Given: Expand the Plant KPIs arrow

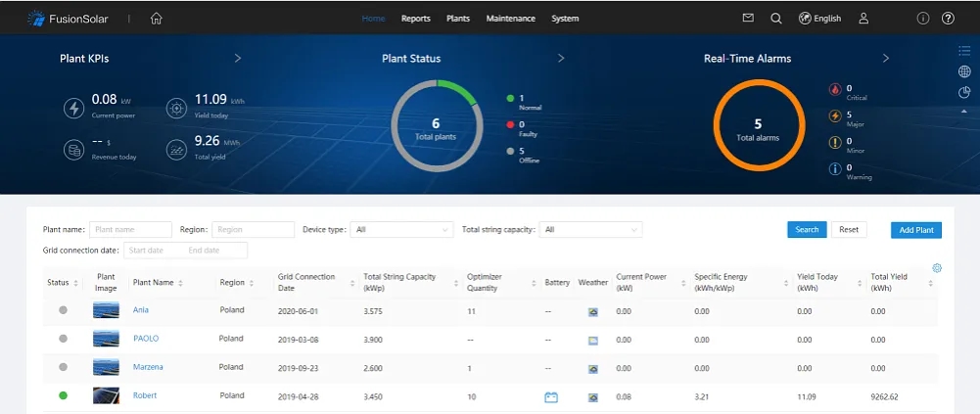Looking at the screenshot, I should click(x=238, y=59).
